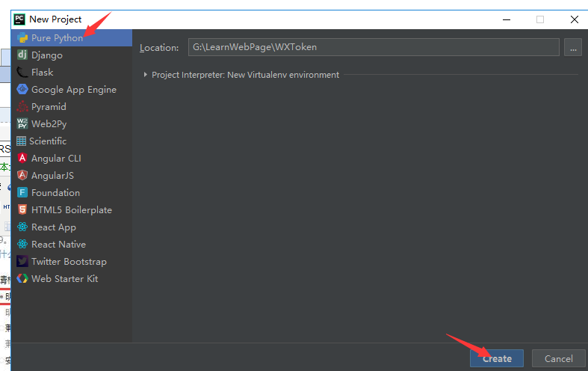Choose AngularJS from the project list
The width and height of the screenshot is (588, 371).
pos(52,176)
